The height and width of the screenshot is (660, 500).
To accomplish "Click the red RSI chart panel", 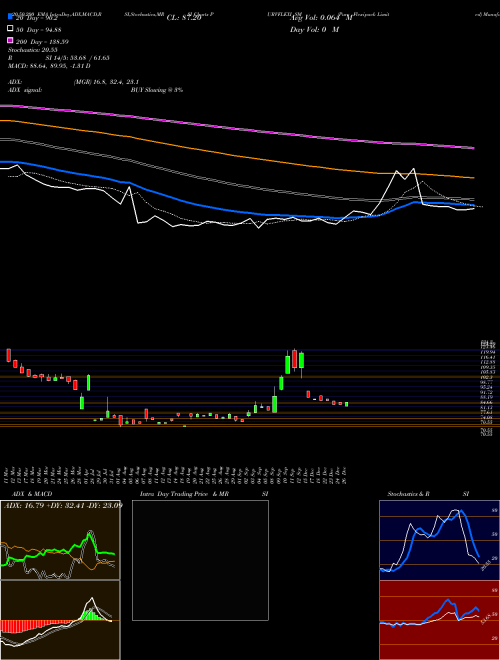I will (x=439, y=620).
